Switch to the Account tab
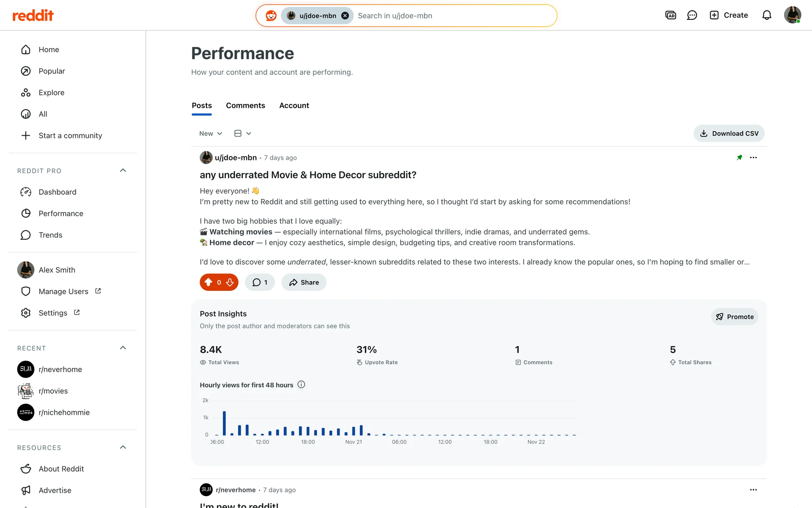The height and width of the screenshot is (508, 812). 294,105
